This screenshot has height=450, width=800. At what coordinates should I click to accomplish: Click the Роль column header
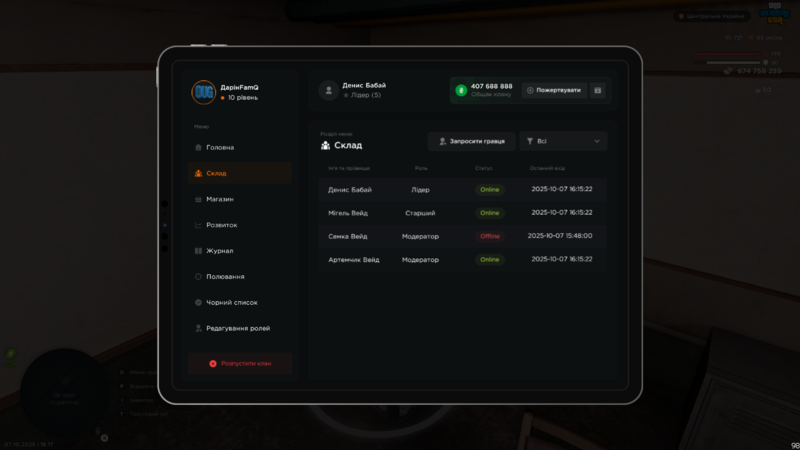coord(421,168)
